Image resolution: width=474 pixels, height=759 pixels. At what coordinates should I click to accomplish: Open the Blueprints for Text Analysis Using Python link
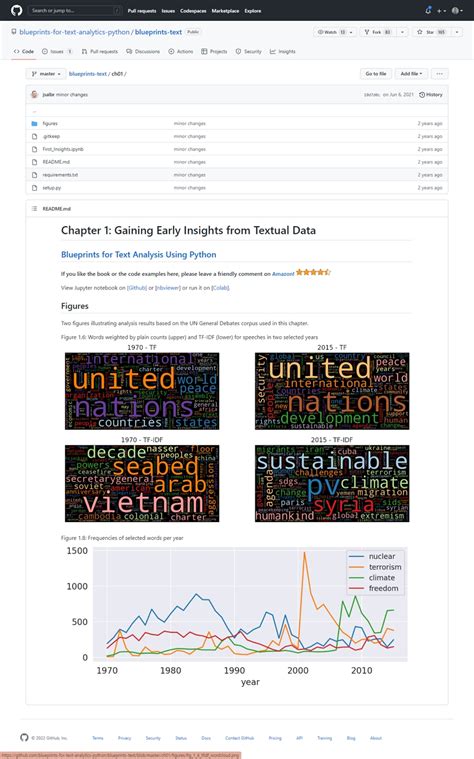click(138, 255)
